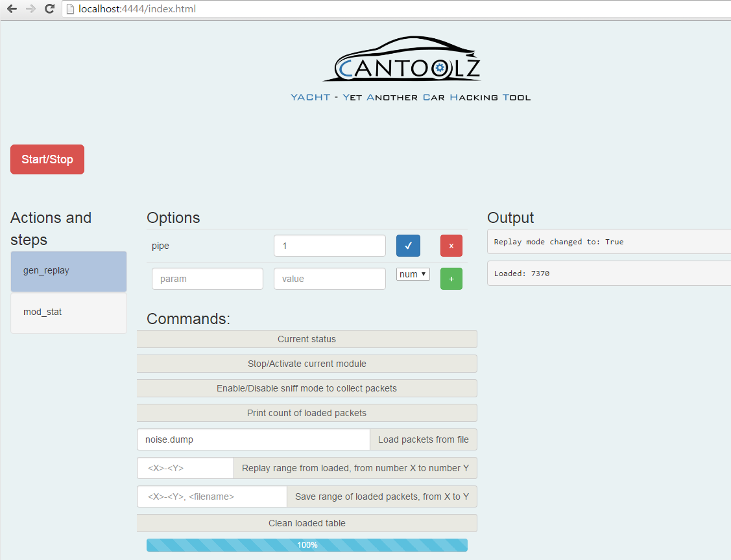Add new option with green plus

coord(451,279)
